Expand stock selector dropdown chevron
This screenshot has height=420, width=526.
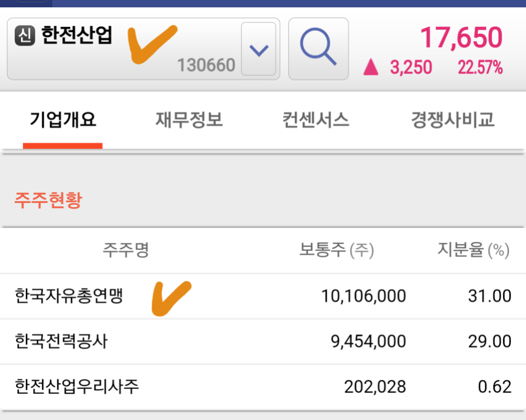tap(259, 49)
